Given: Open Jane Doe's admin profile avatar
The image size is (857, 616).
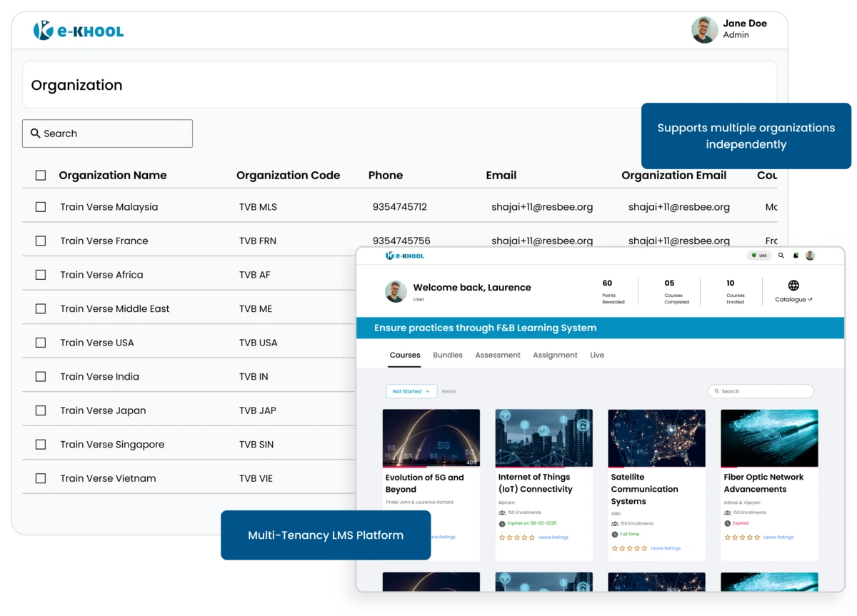Looking at the screenshot, I should tap(704, 30).
